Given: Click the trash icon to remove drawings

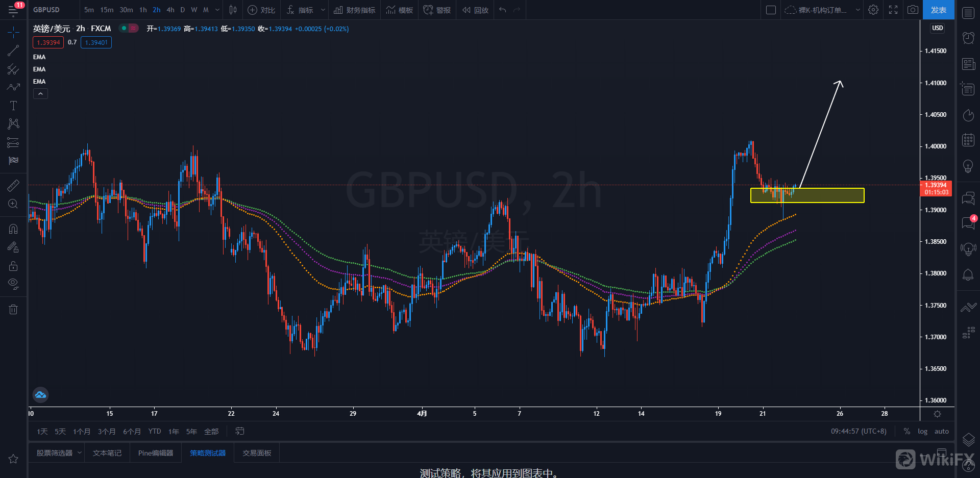Looking at the screenshot, I should click(x=13, y=309).
